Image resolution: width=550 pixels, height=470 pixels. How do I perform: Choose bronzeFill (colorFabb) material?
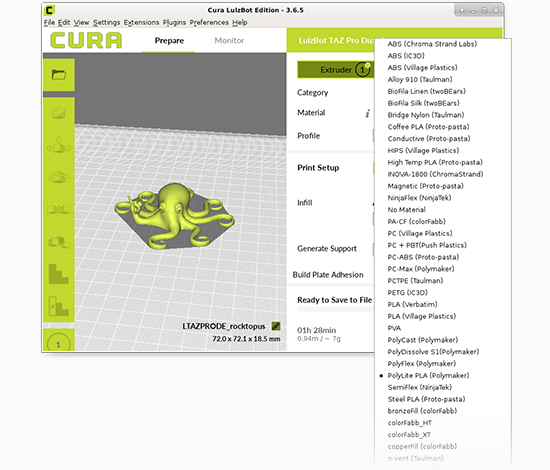443,411
